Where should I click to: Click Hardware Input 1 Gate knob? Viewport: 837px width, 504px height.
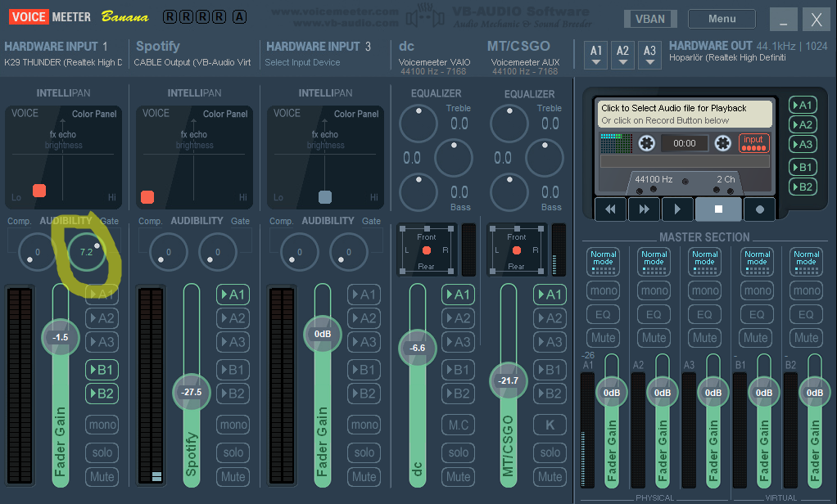(87, 252)
